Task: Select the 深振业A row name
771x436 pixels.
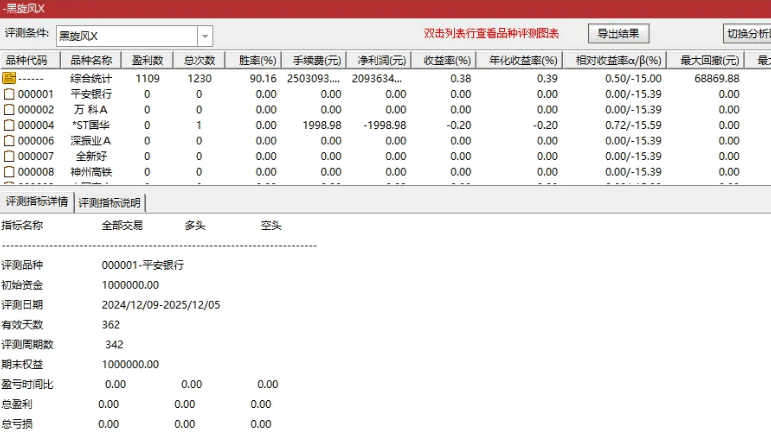Action: pyautogui.click(x=91, y=141)
